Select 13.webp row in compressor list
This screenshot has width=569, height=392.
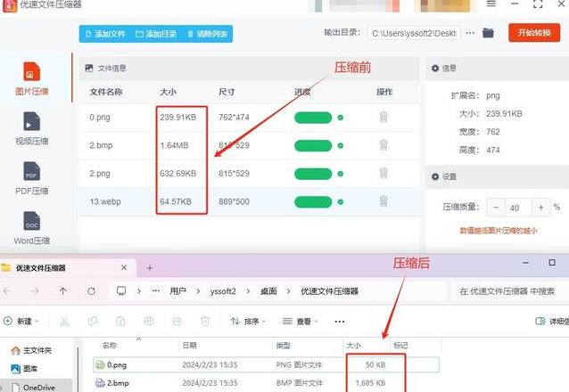(x=249, y=201)
